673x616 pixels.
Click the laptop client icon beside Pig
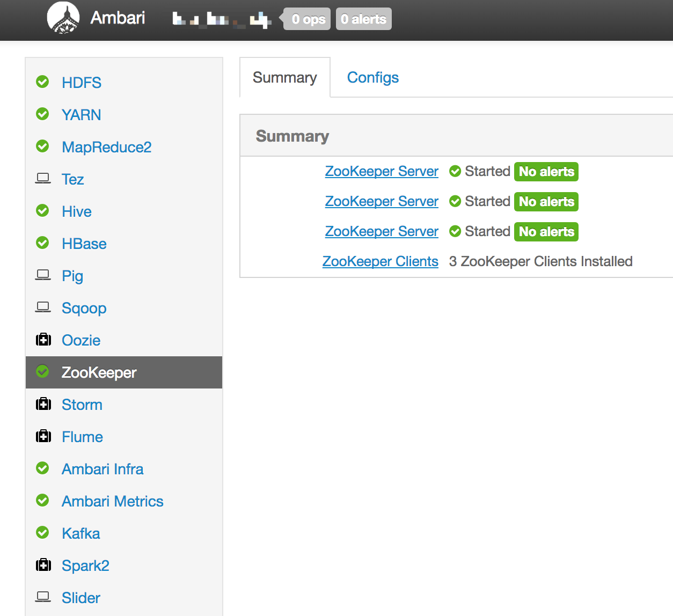click(43, 275)
